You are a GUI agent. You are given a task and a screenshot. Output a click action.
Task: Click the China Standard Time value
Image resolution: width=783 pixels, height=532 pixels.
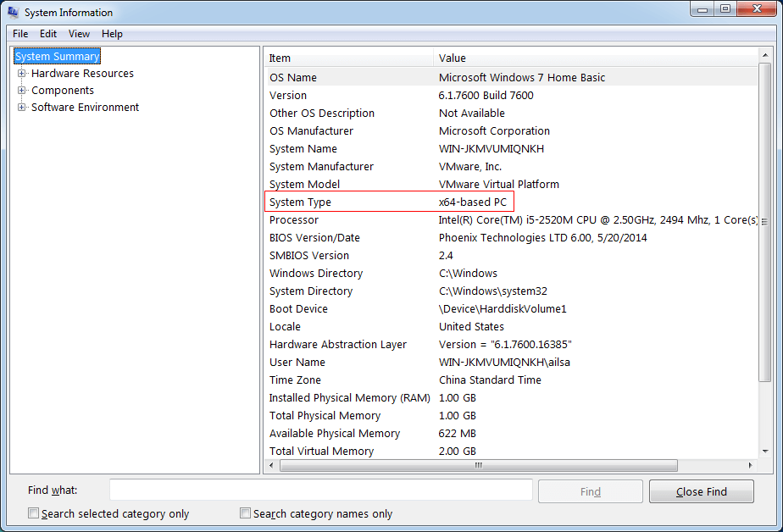coord(490,380)
